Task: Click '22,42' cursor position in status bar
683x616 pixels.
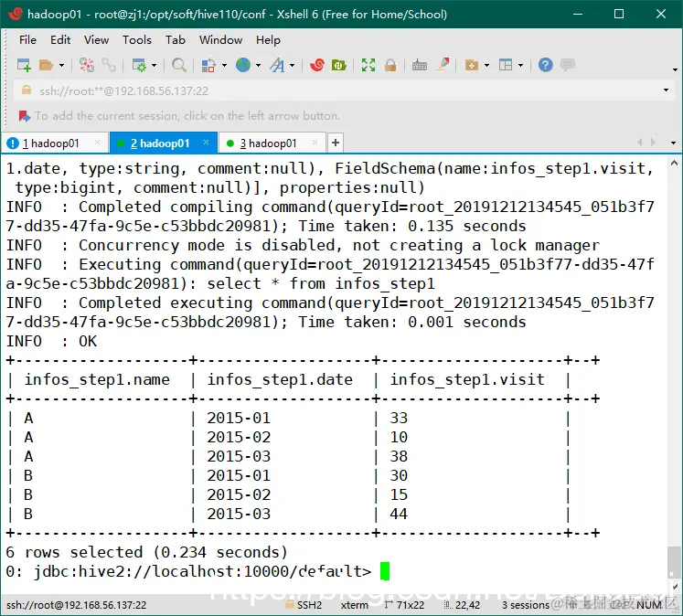Action: click(467, 605)
